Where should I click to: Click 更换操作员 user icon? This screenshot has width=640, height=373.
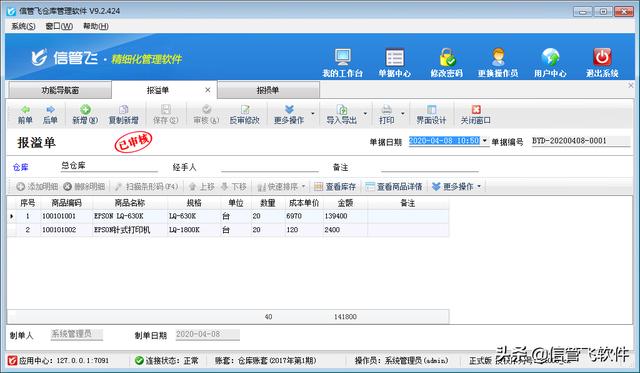(498, 57)
